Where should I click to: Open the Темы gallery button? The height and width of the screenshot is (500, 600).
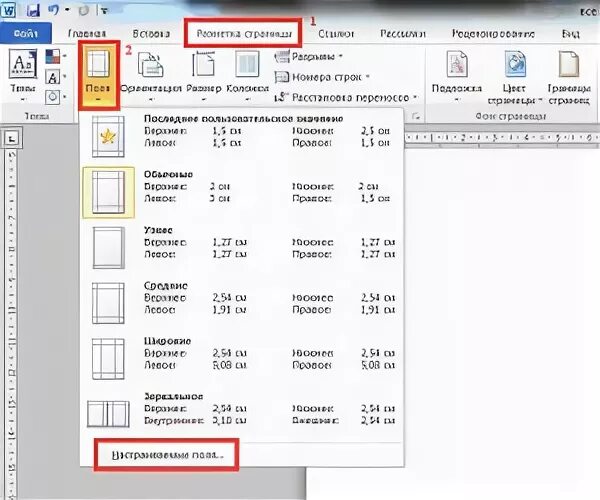[23, 75]
